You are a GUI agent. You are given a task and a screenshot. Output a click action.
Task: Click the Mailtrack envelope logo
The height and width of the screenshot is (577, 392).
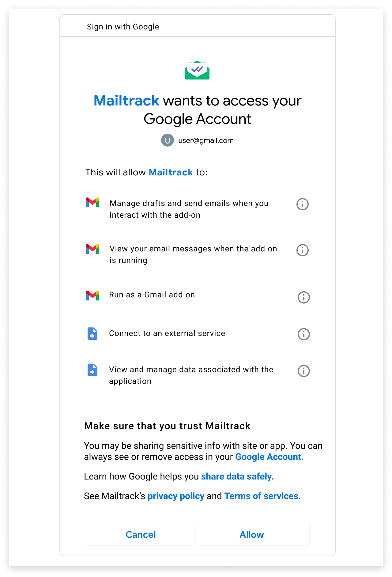coord(197,70)
